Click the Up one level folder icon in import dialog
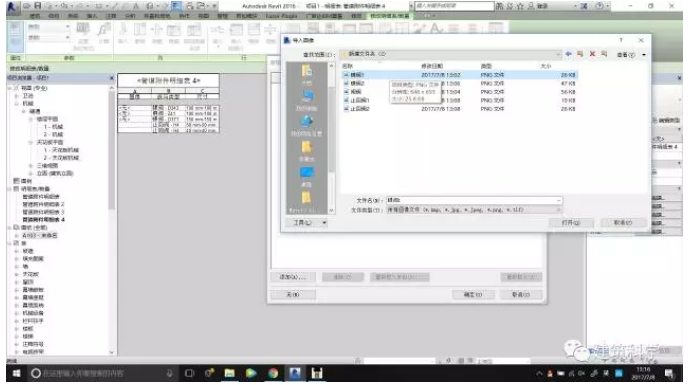692x385 pixels. [x=580, y=54]
